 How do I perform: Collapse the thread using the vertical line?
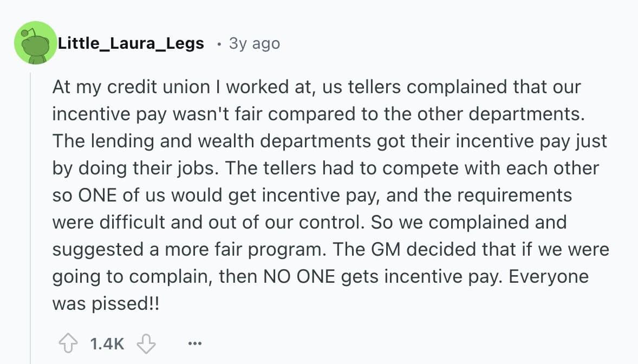click(31, 217)
